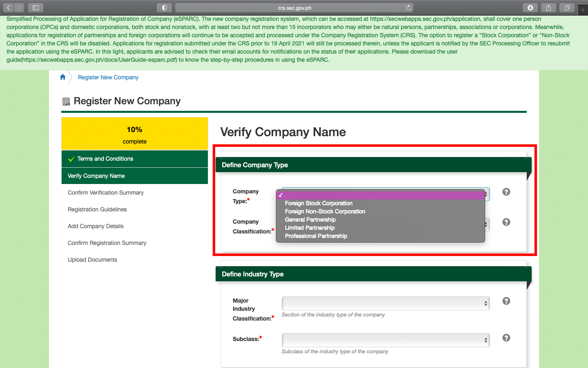Open the privacy shield icon in the toolbar
This screenshot has width=588, height=368.
tap(164, 8)
